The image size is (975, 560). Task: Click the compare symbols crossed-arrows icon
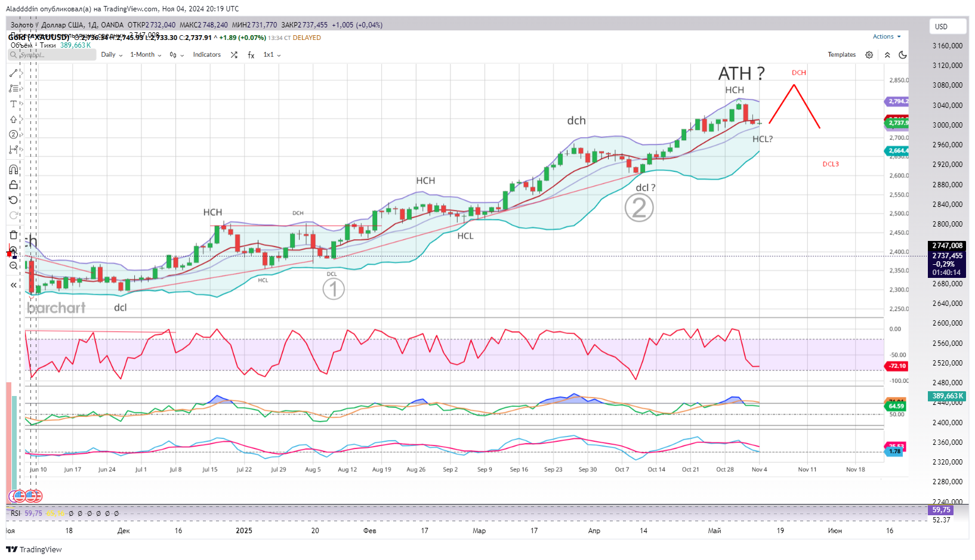pyautogui.click(x=234, y=55)
